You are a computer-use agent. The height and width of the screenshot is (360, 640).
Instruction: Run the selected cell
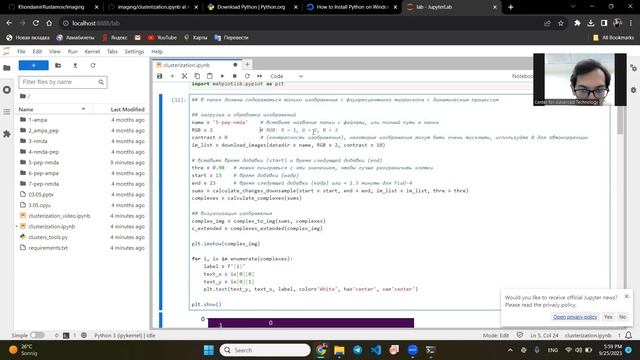pyautogui.click(x=222, y=76)
